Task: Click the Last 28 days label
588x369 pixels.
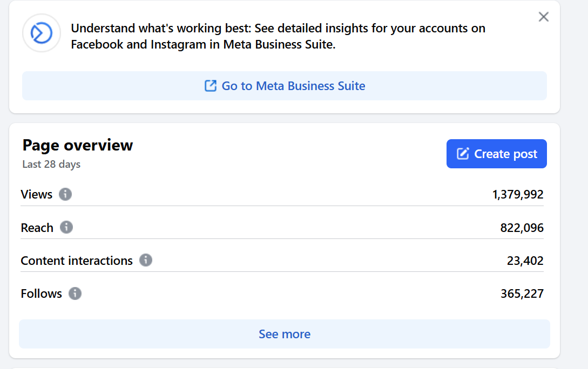Action: pos(51,164)
